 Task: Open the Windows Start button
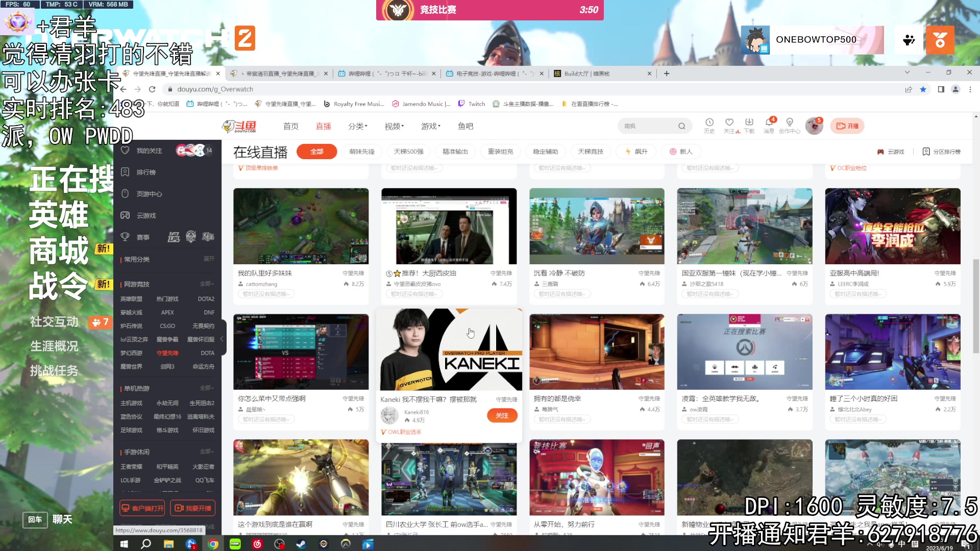124,544
